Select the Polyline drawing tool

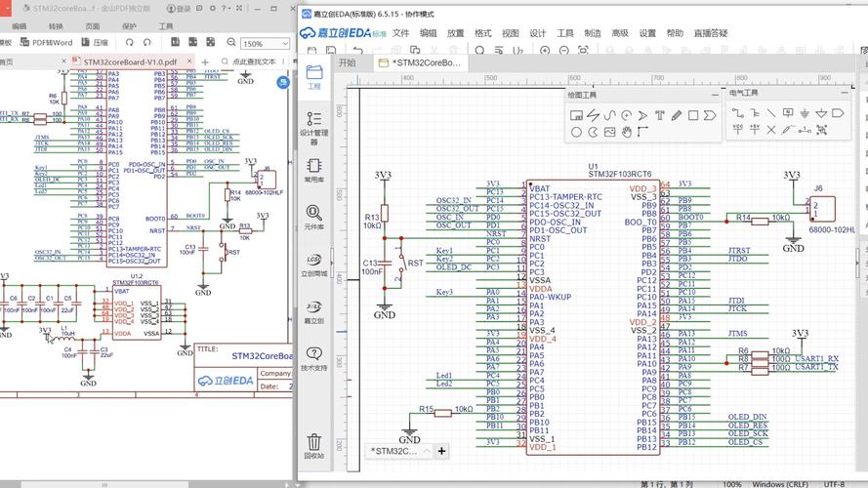pyautogui.click(x=593, y=115)
